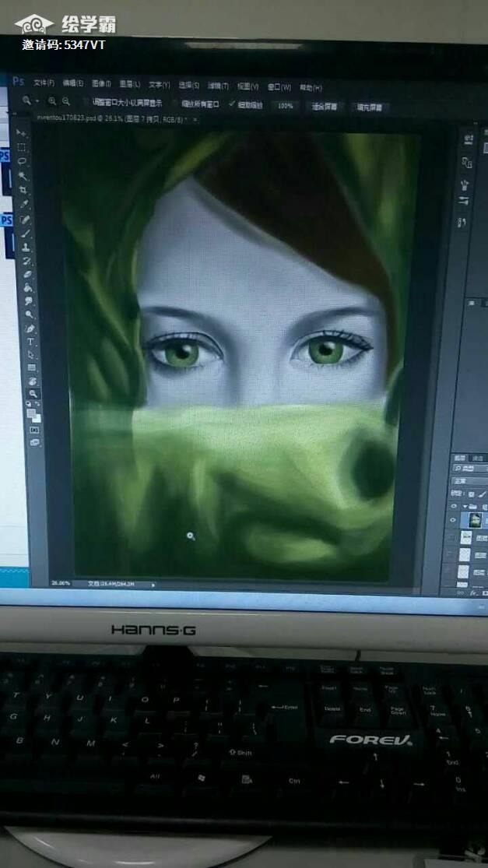
Task: Open the 滤镜(T) menu
Action: (x=218, y=86)
